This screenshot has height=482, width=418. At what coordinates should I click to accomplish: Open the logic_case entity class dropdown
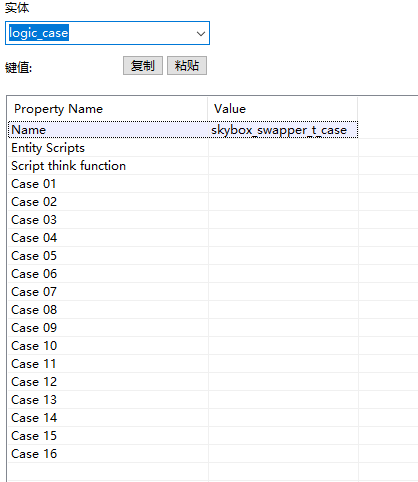pos(201,33)
